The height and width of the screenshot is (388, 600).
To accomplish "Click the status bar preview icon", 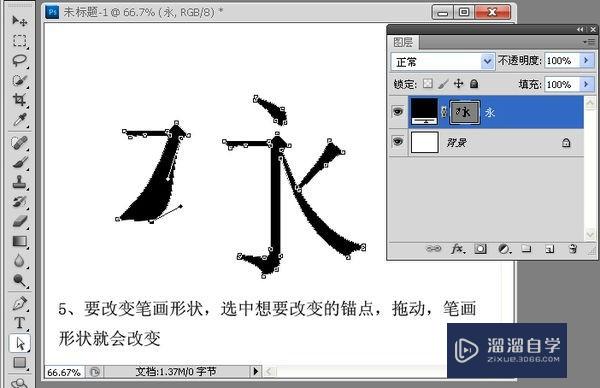I will click(95, 372).
